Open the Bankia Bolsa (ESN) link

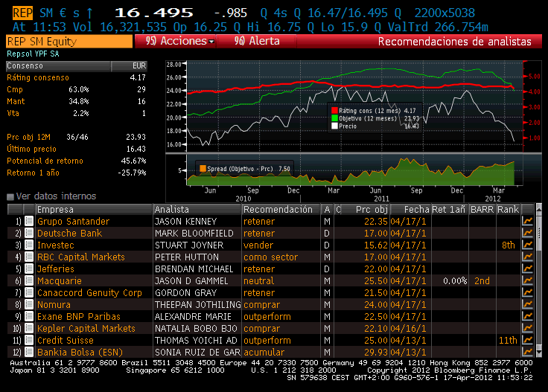(82, 352)
